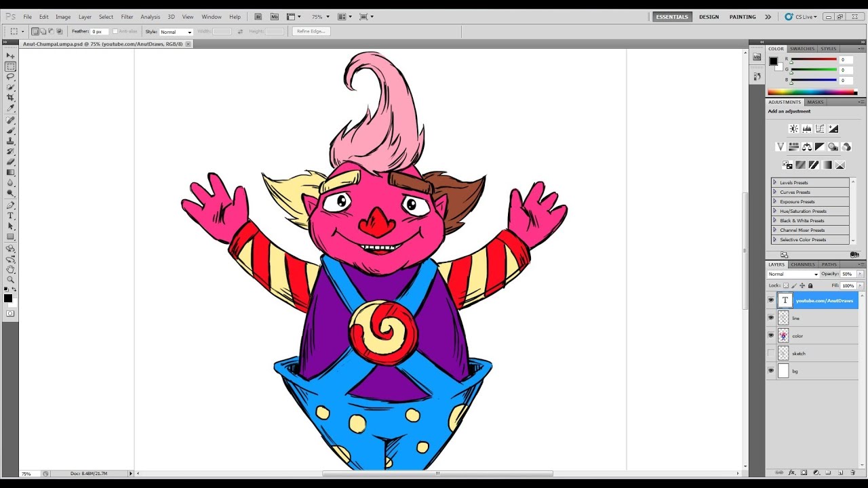This screenshot has height=488, width=868.
Task: Hide the line layer
Action: pos(771,318)
